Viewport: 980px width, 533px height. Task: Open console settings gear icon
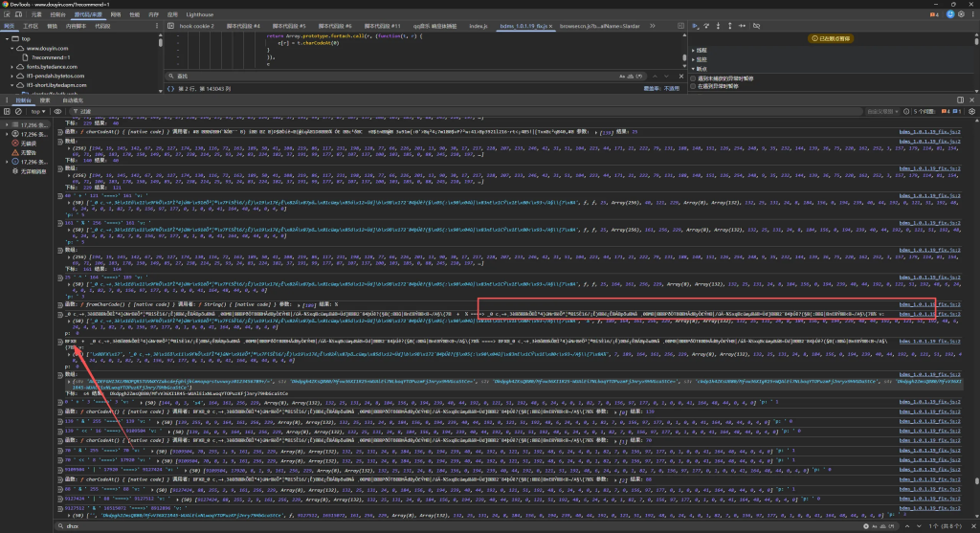click(x=969, y=111)
